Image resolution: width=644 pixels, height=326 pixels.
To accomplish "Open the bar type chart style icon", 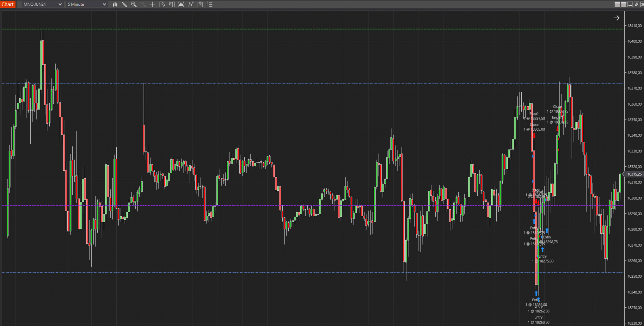I will [x=115, y=4].
